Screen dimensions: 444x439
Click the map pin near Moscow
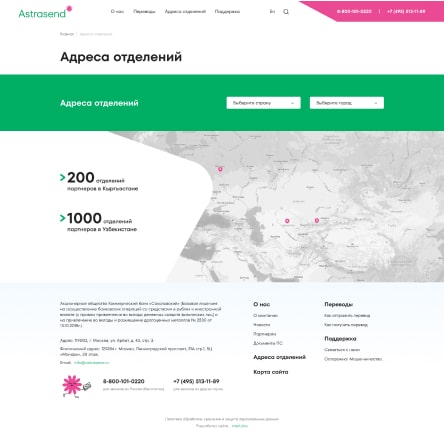[220, 169]
